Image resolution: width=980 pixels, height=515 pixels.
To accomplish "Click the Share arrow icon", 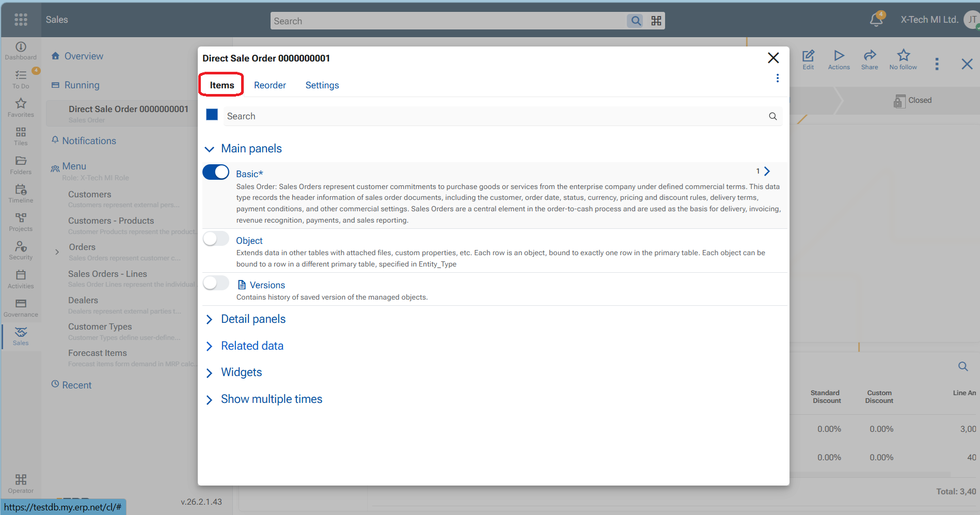I will pyautogui.click(x=870, y=56).
